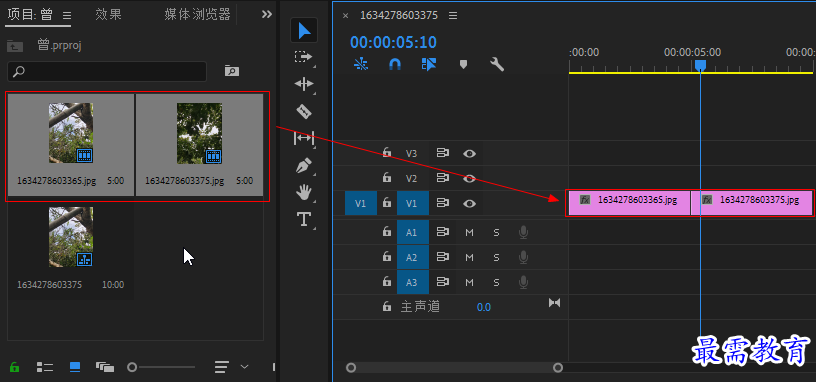Select the Pen tool
The height and width of the screenshot is (382, 816).
(303, 166)
